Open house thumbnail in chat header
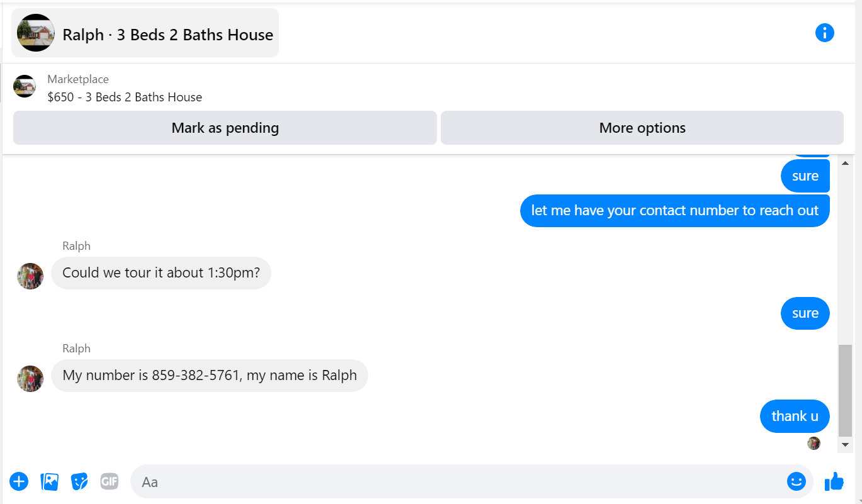Screen dimensions: 862x504 (x=36, y=33)
